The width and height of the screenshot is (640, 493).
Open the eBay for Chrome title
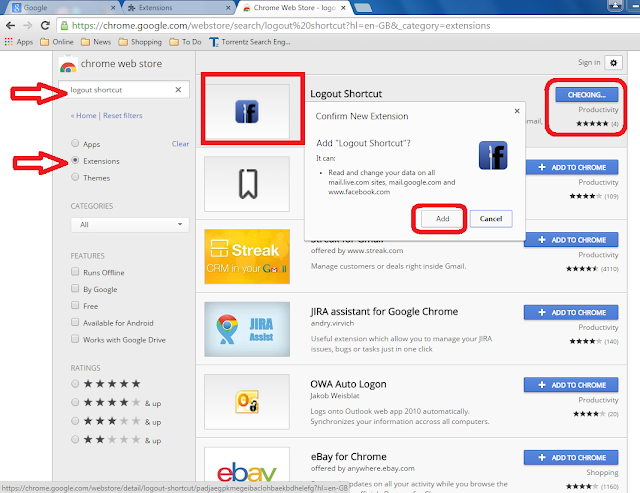click(349, 457)
